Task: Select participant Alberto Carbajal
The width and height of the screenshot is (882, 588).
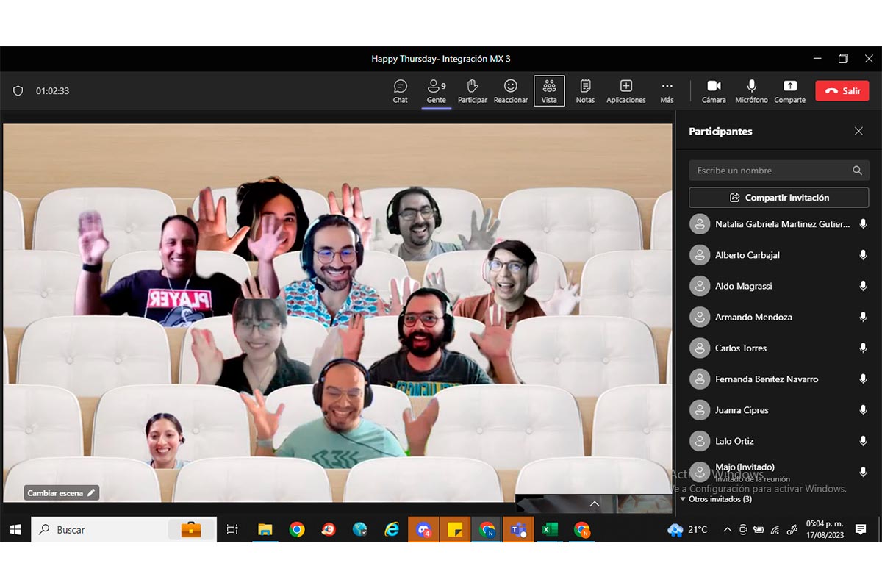Action: (x=779, y=255)
